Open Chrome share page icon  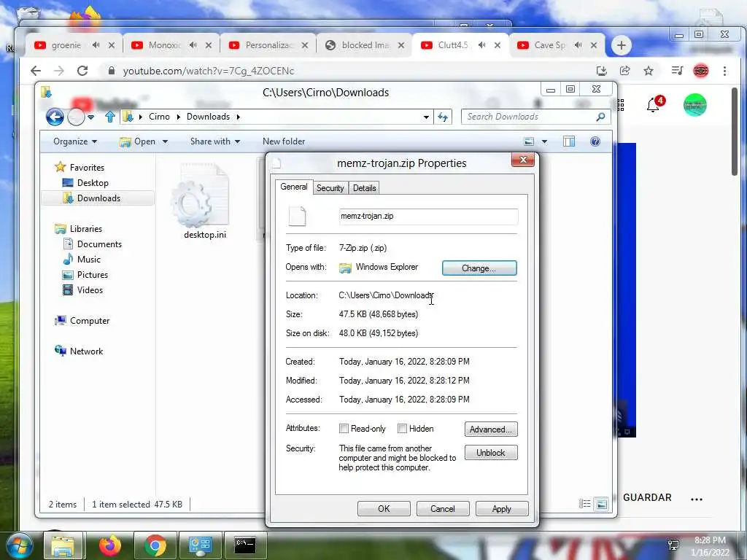pos(624,71)
